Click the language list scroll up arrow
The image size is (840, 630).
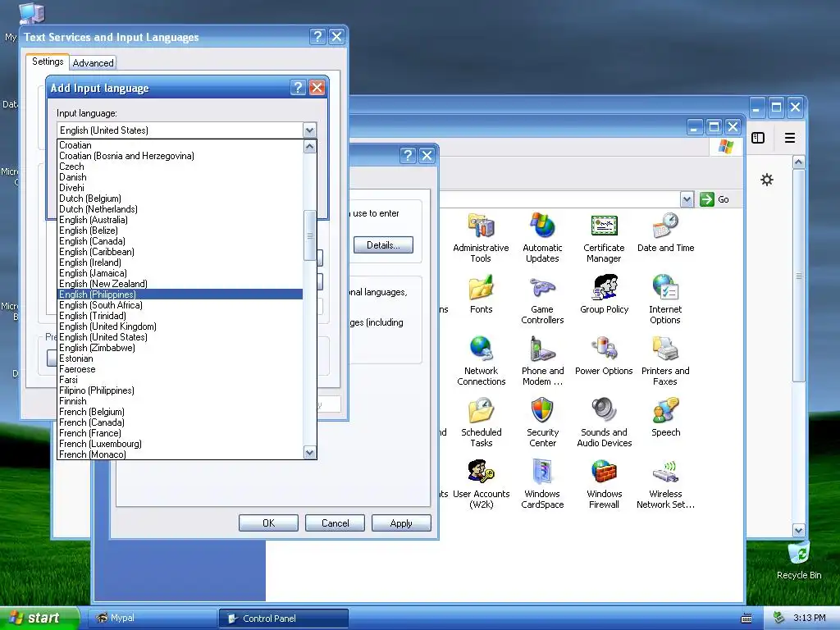point(309,146)
